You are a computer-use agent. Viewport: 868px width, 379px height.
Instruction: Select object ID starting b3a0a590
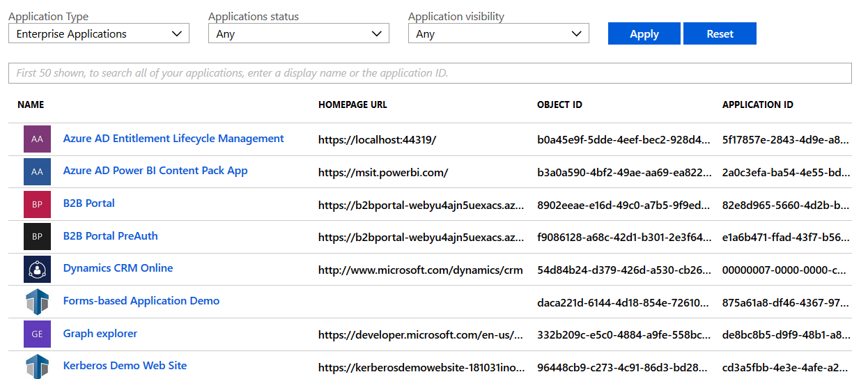tap(624, 172)
